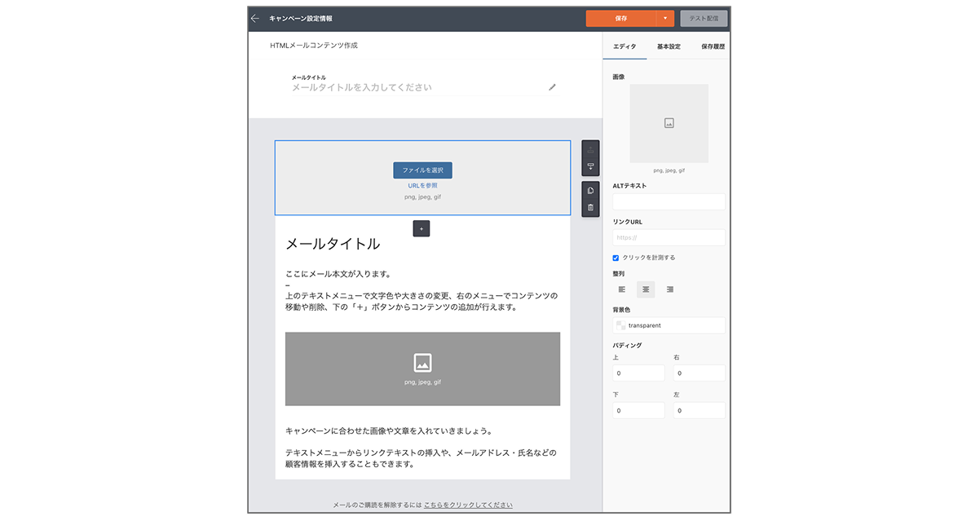Select the center alignment option
The width and height of the screenshot is (980, 521).
(646, 289)
